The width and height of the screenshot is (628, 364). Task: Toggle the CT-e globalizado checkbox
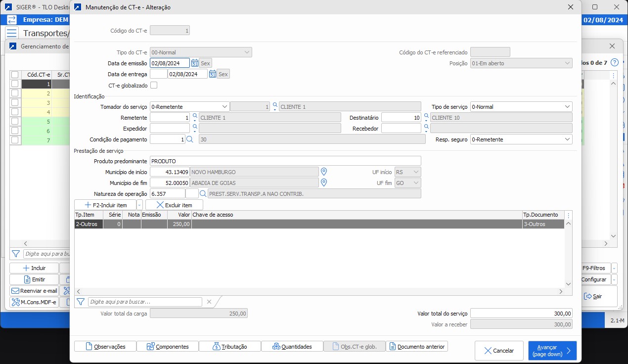(154, 85)
